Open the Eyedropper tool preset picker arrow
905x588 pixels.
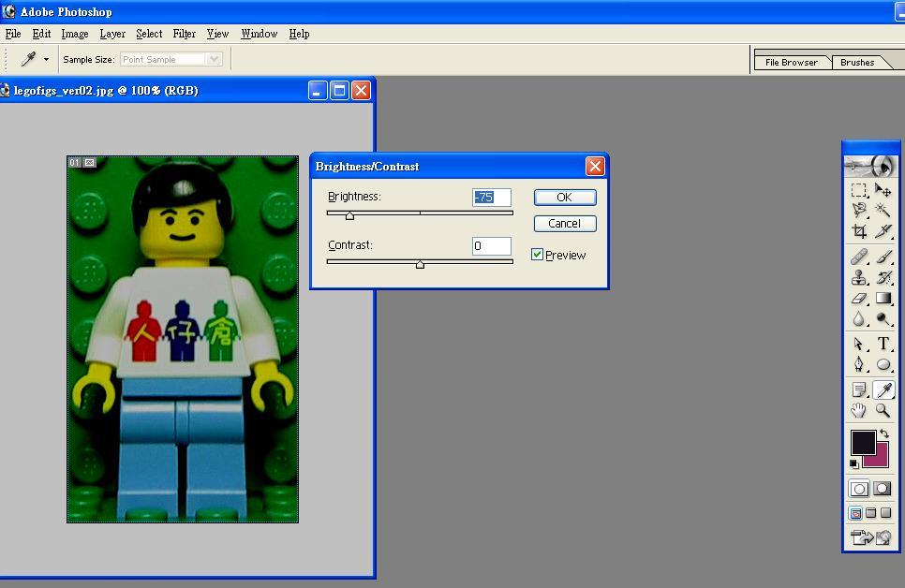click(x=46, y=59)
